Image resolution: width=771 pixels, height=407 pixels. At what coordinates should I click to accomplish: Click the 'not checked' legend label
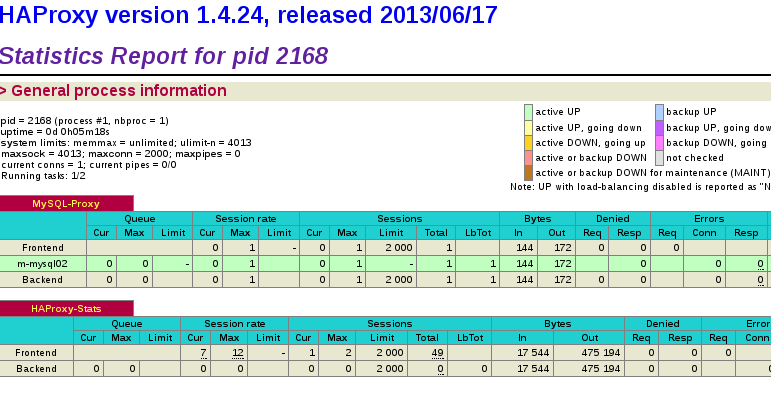tap(695, 158)
